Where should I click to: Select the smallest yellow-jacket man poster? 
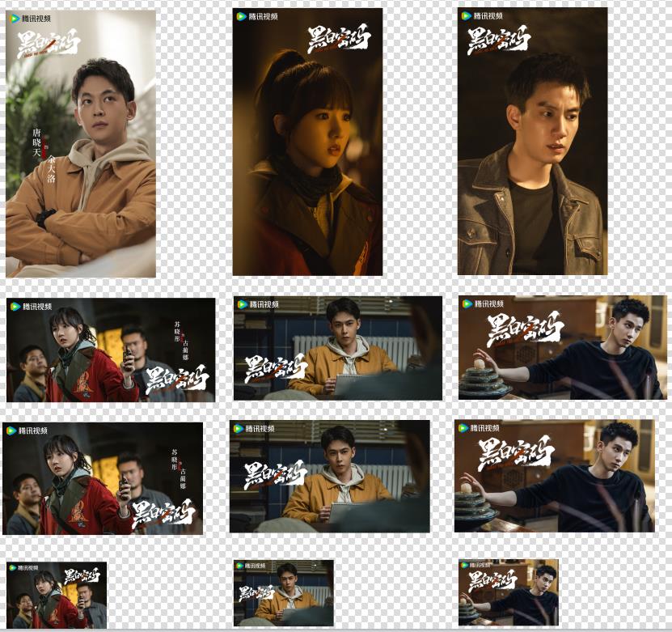pos(284,593)
